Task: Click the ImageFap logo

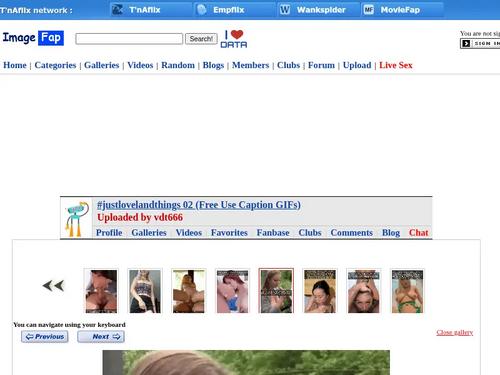Action: point(33,38)
